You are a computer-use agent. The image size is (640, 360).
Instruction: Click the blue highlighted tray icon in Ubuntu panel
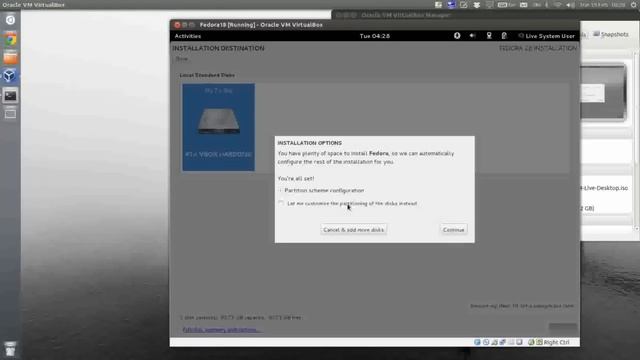[x=451, y=5]
